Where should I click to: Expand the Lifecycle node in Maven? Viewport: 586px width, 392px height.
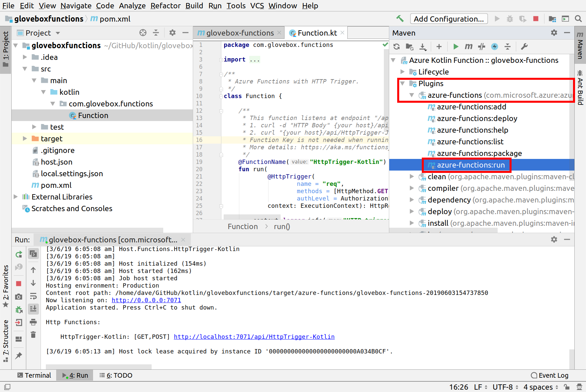coord(403,72)
